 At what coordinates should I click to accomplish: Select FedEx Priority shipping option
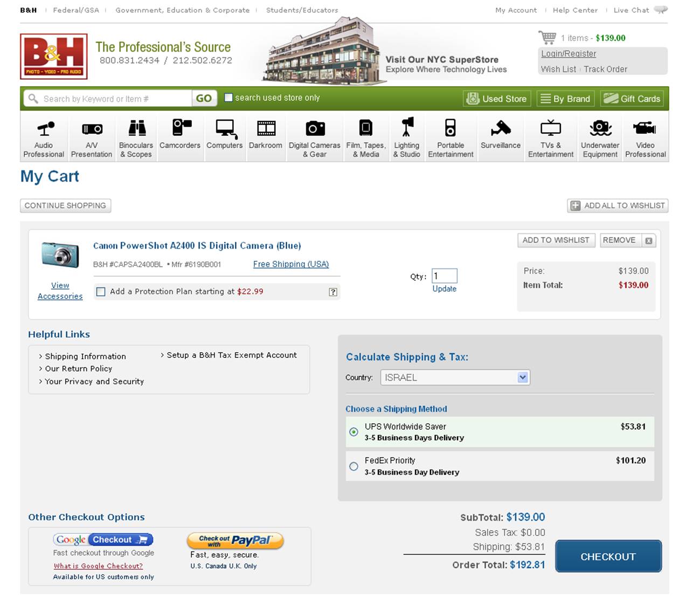click(x=354, y=466)
